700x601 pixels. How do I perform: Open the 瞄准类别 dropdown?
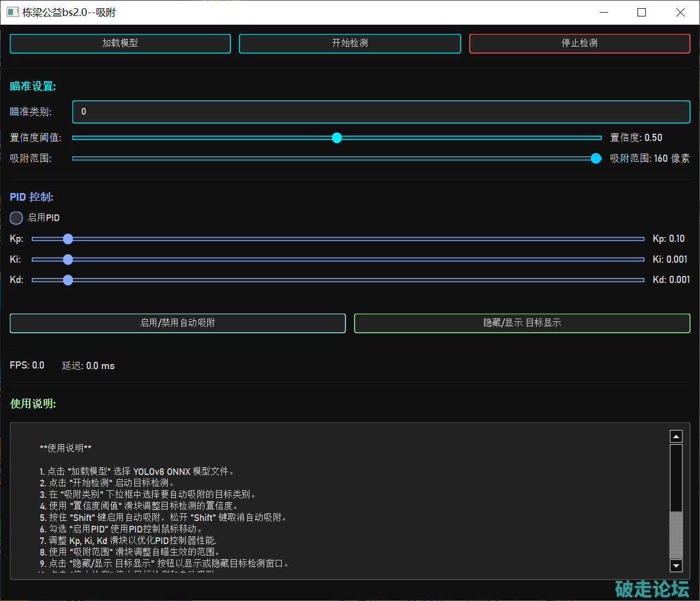click(381, 112)
